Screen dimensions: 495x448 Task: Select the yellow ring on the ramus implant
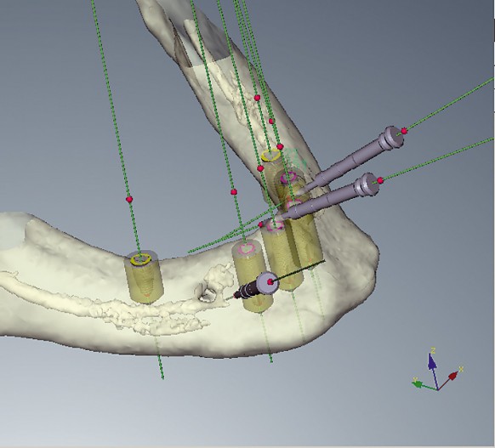[x=270, y=156]
